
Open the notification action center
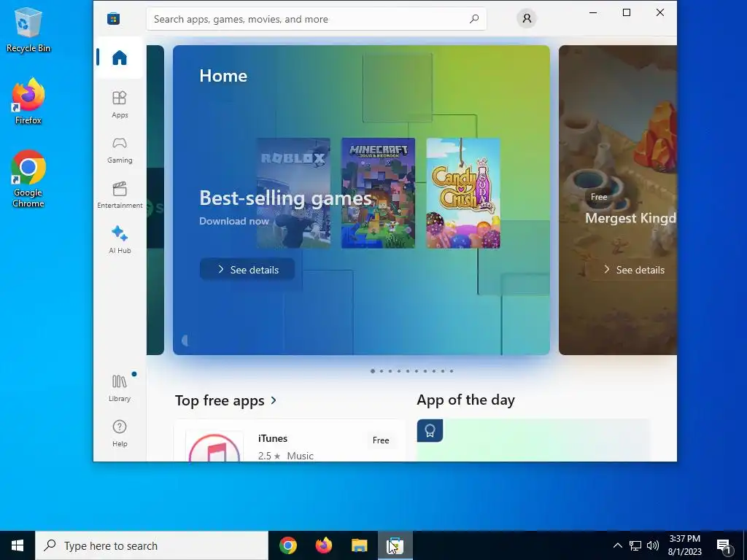click(724, 545)
